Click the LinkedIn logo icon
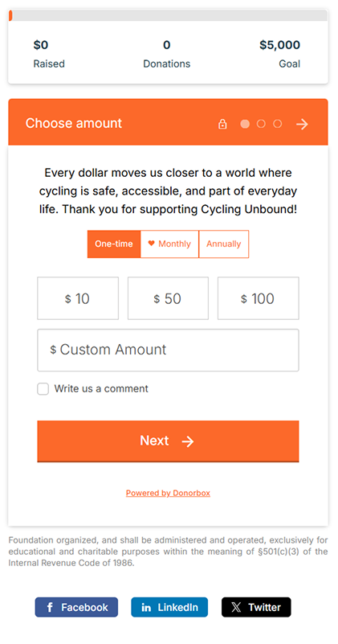Viewport: 338px width, 644px height. point(146,608)
